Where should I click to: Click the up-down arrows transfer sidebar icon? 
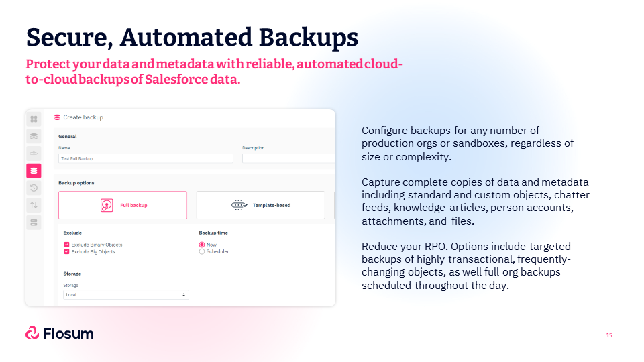tap(34, 205)
